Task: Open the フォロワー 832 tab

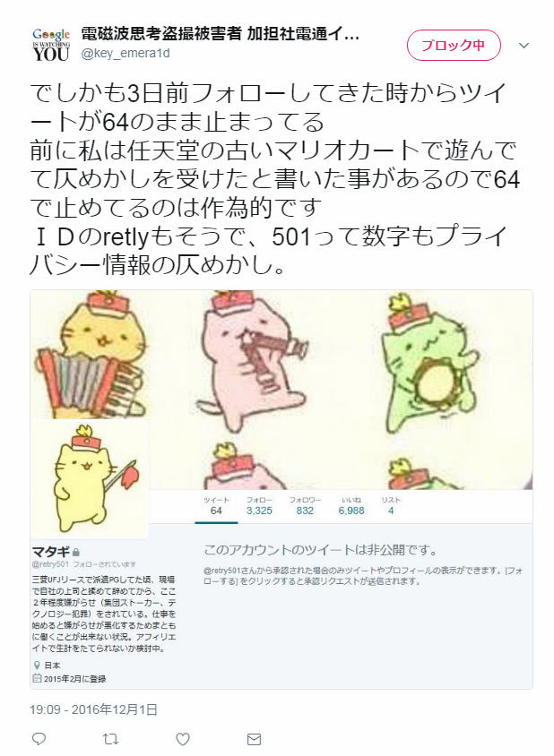Action: (305, 506)
